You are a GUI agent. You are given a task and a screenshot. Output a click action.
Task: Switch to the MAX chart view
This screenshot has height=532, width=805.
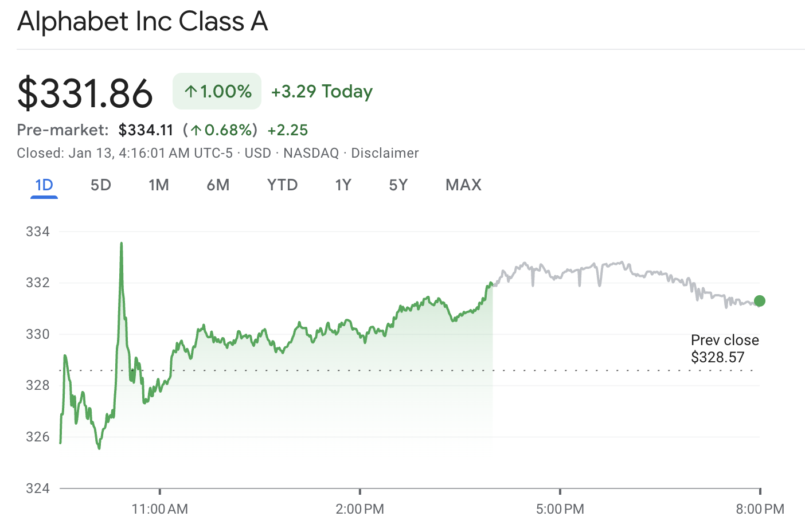click(463, 185)
